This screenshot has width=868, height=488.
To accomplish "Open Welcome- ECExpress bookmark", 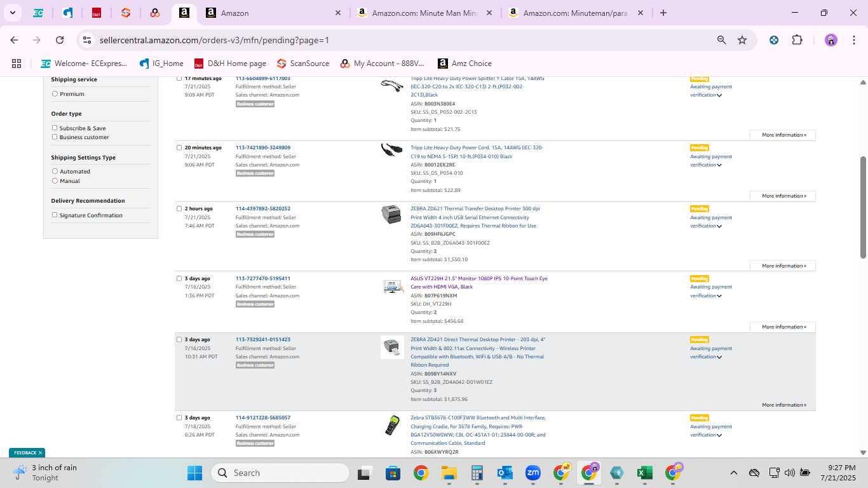I will 84,64.
